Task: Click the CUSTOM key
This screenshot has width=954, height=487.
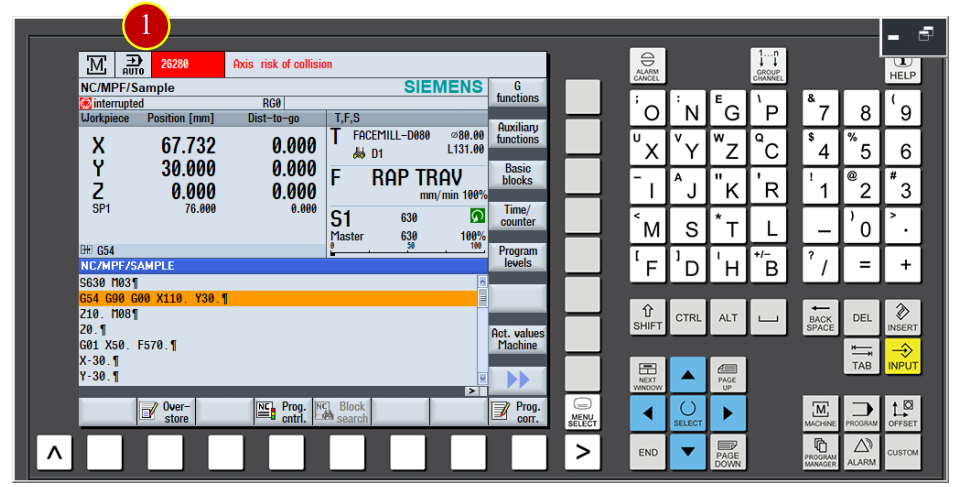Action: click(x=902, y=452)
